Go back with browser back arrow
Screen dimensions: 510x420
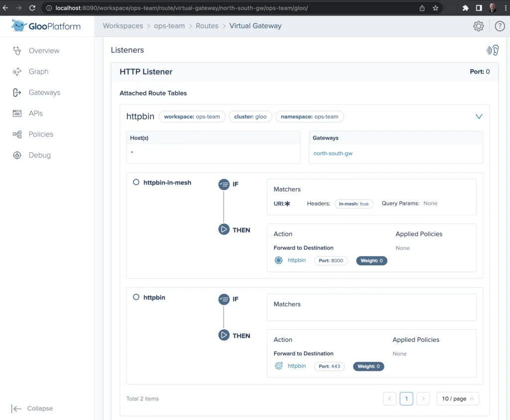tap(5, 8)
